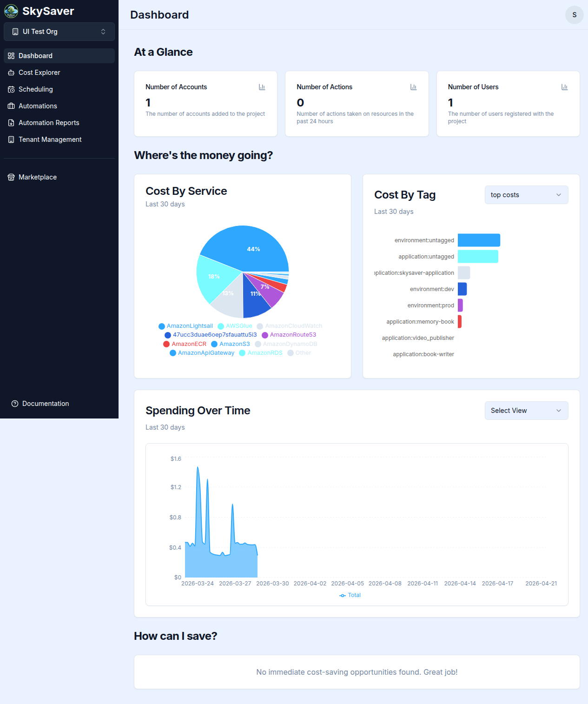
Task: Toggle the Other legend entry
Action: (x=299, y=353)
